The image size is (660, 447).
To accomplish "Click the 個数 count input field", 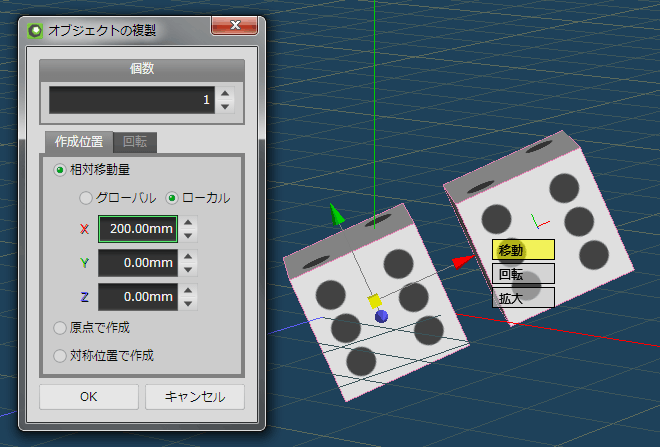I will [x=132, y=100].
